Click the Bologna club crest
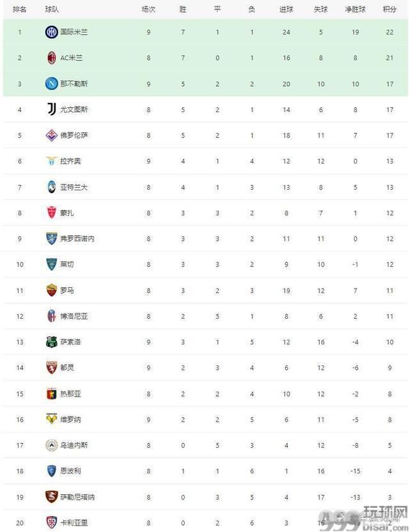Viewport: 409px width, 532px height. pyautogui.click(x=52, y=316)
